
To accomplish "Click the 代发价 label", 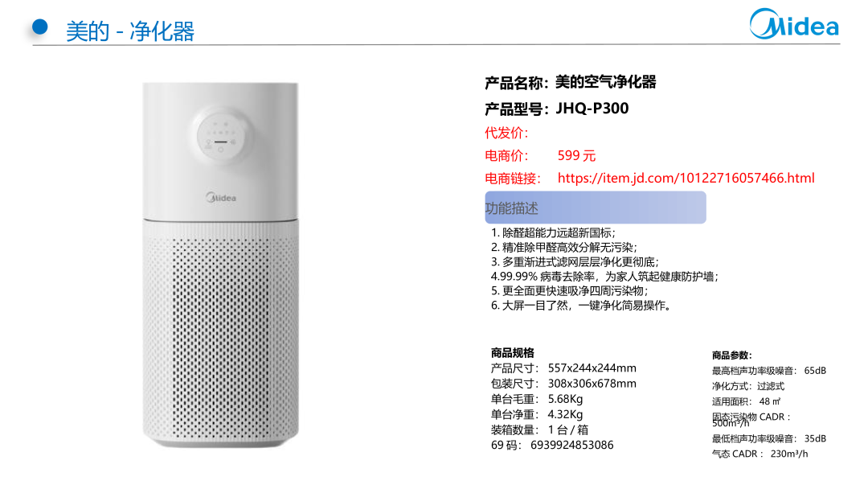I will coord(506,133).
